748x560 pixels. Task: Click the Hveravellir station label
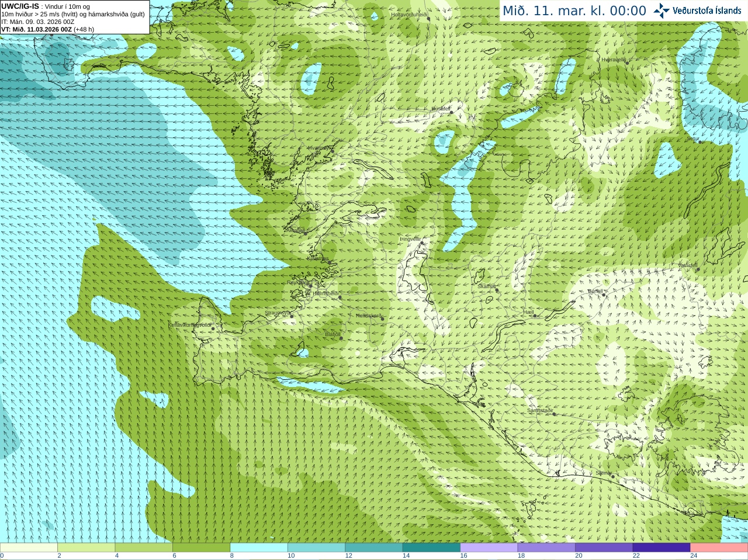[x=614, y=59]
